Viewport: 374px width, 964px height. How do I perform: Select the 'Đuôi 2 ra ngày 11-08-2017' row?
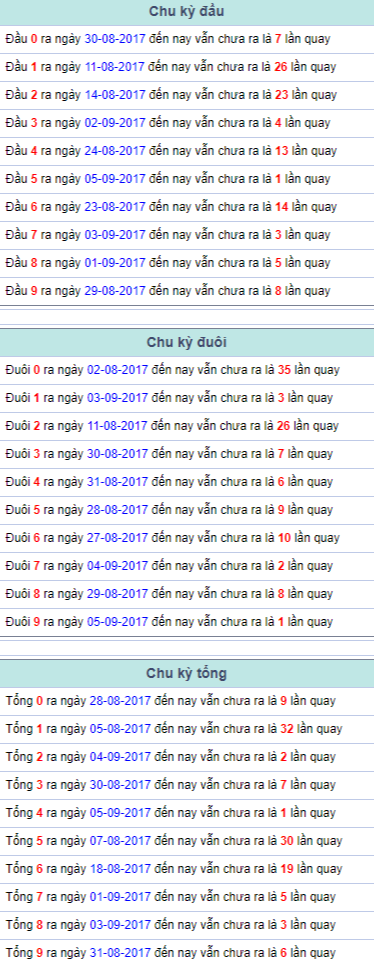[187, 426]
